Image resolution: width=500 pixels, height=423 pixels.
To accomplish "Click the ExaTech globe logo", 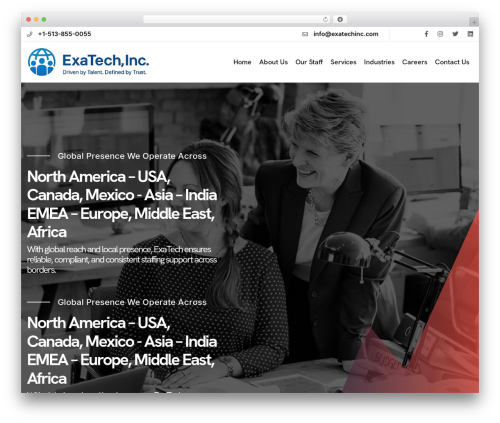I will coord(42,62).
